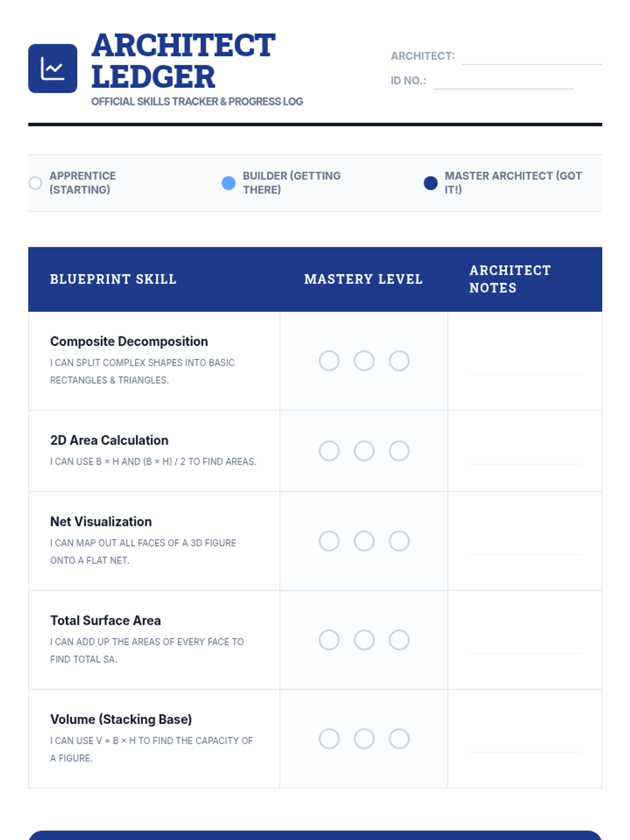Choose middle mastery circle for Net Visualization
630x840 pixels.
(364, 541)
